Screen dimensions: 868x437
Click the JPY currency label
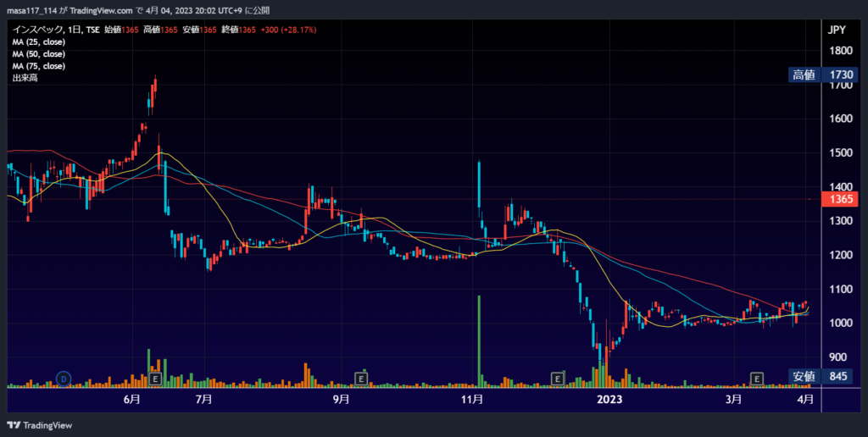pyautogui.click(x=837, y=30)
